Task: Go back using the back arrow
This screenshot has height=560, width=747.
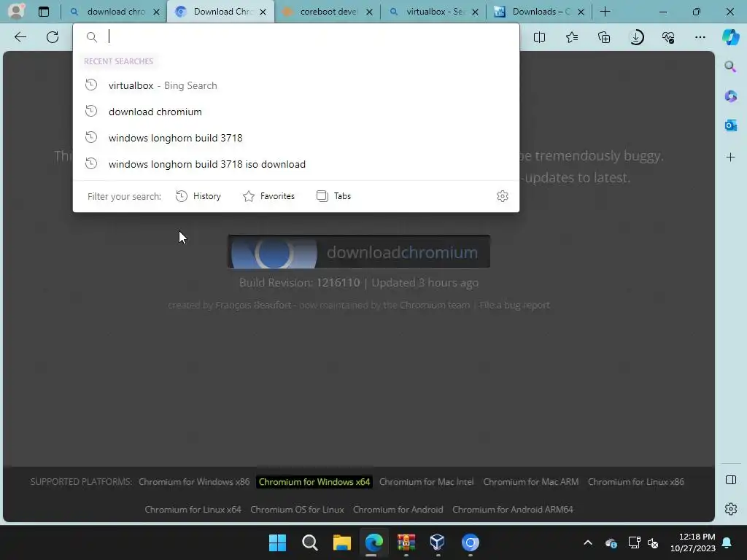Action: [20, 37]
